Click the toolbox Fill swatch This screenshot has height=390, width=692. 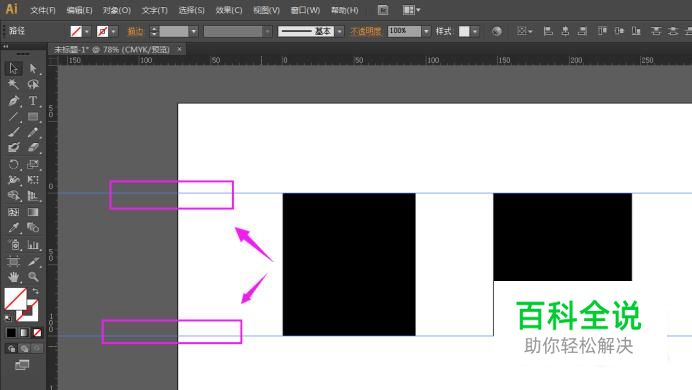click(x=15, y=299)
